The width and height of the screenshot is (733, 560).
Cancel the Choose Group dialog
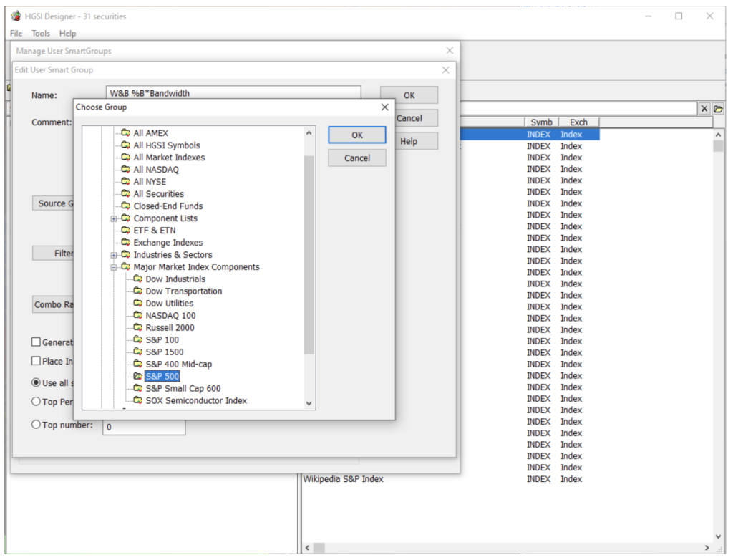coord(357,158)
